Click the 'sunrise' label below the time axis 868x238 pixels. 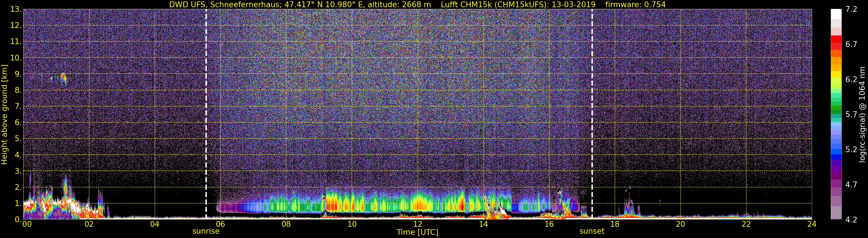pyautogui.click(x=206, y=231)
